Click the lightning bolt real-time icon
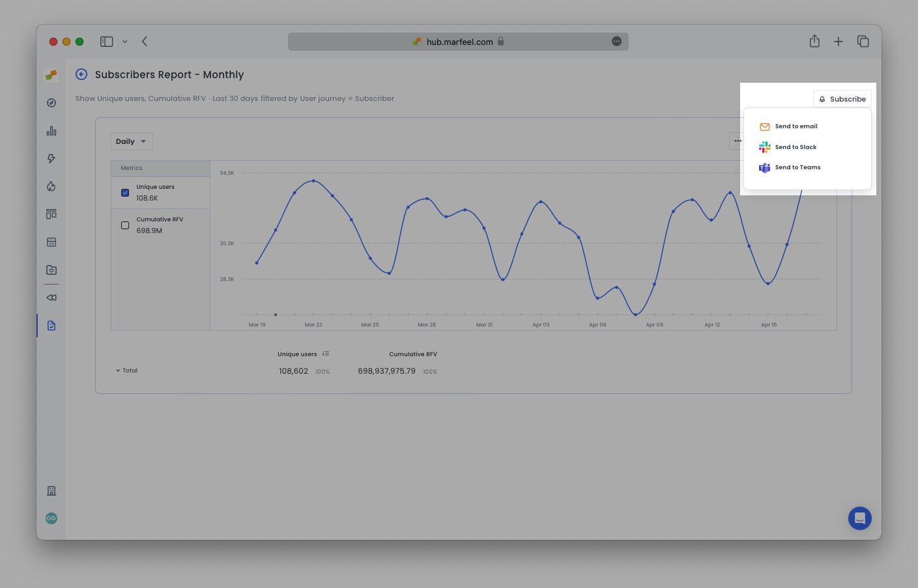 coord(51,158)
